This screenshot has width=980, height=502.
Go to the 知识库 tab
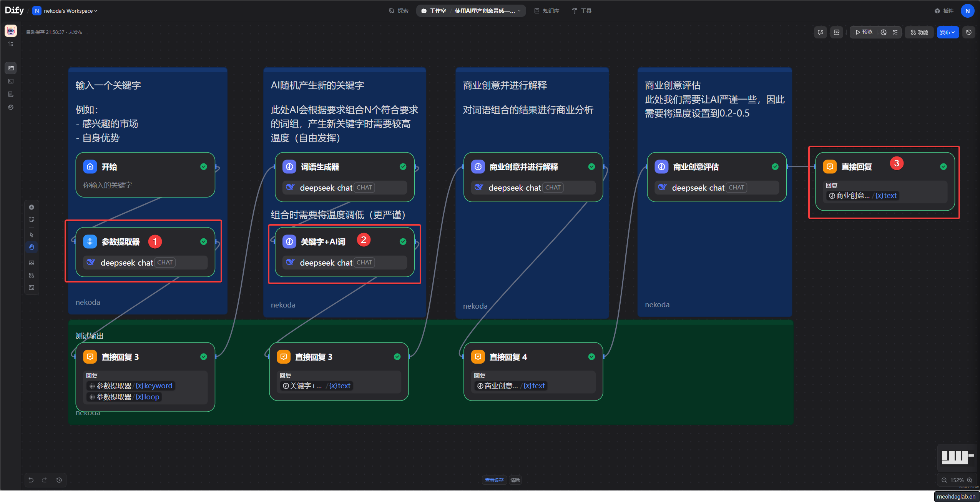(x=547, y=11)
